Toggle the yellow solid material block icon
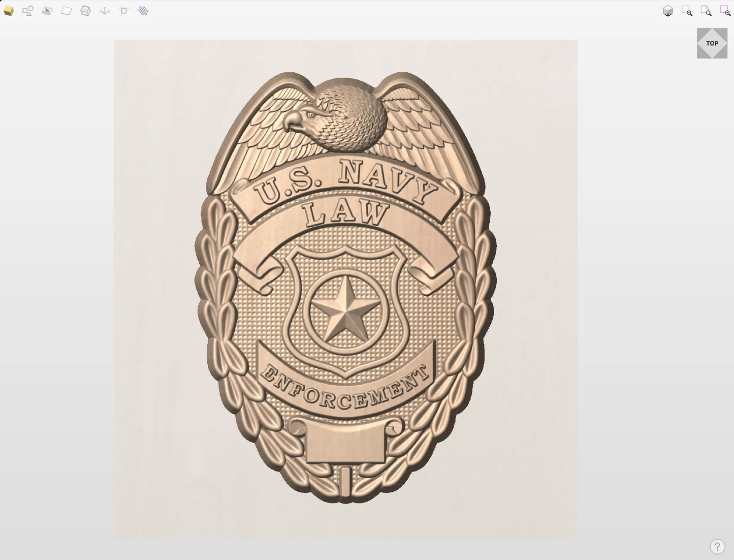Screen dimensions: 734x560 9,11
